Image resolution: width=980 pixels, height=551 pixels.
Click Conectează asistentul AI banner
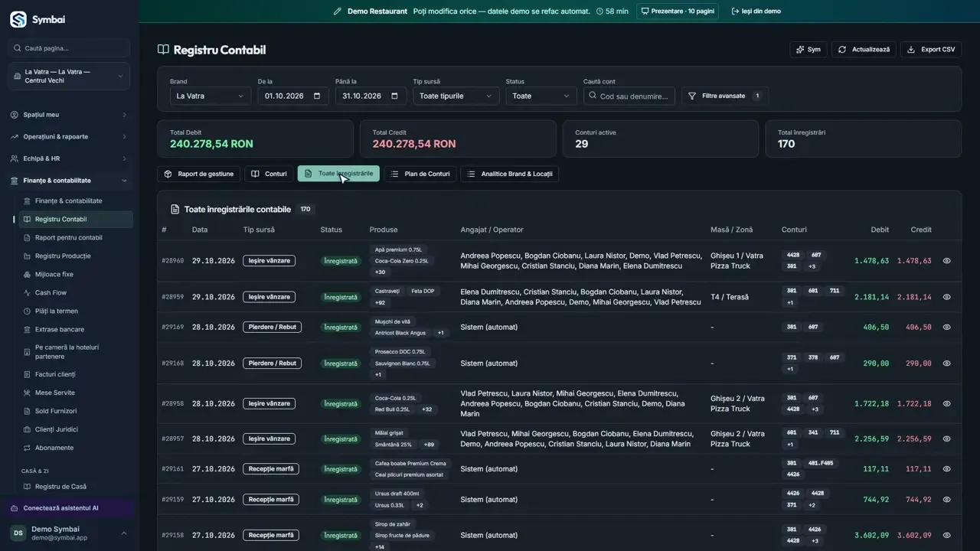(x=69, y=508)
